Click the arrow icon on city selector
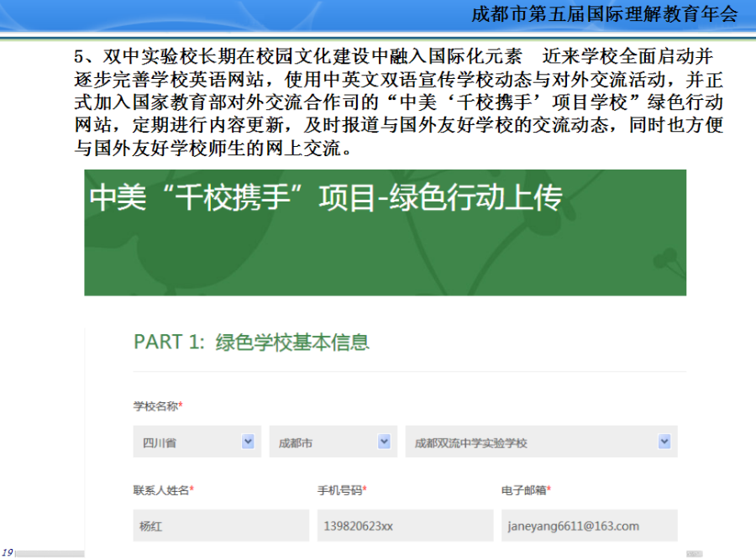Image resolution: width=756 pixels, height=559 pixels. tap(384, 441)
